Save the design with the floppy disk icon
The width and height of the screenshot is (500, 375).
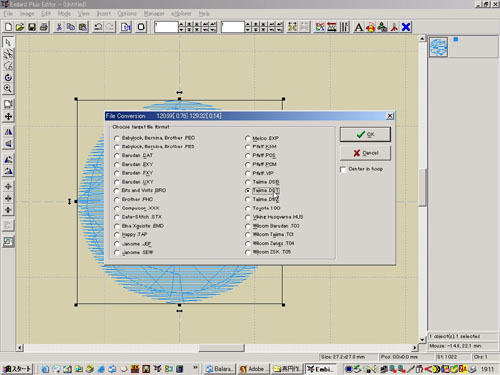(x=32, y=27)
